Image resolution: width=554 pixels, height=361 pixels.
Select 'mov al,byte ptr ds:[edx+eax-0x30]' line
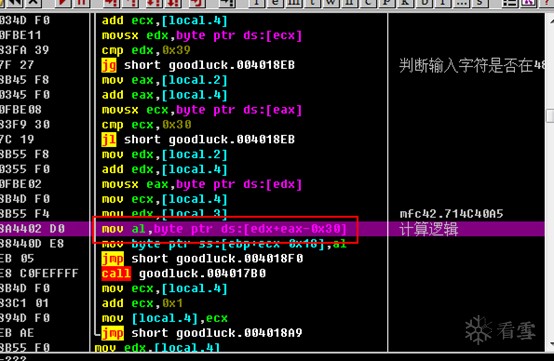pos(224,229)
